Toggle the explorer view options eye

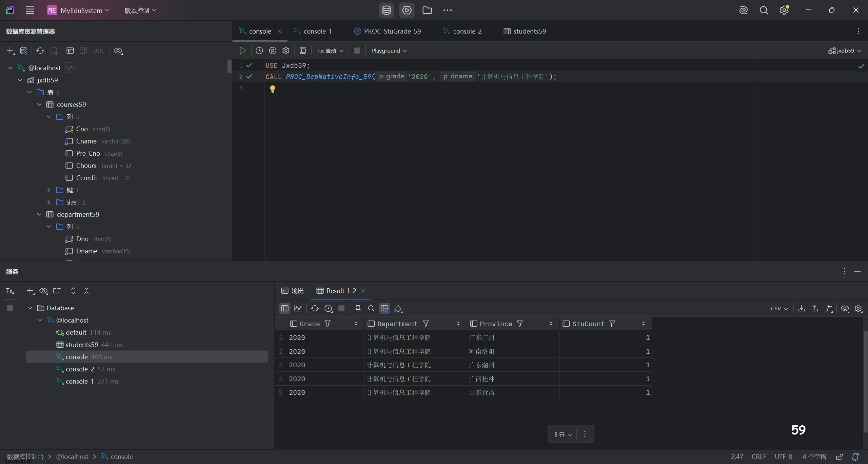click(118, 51)
